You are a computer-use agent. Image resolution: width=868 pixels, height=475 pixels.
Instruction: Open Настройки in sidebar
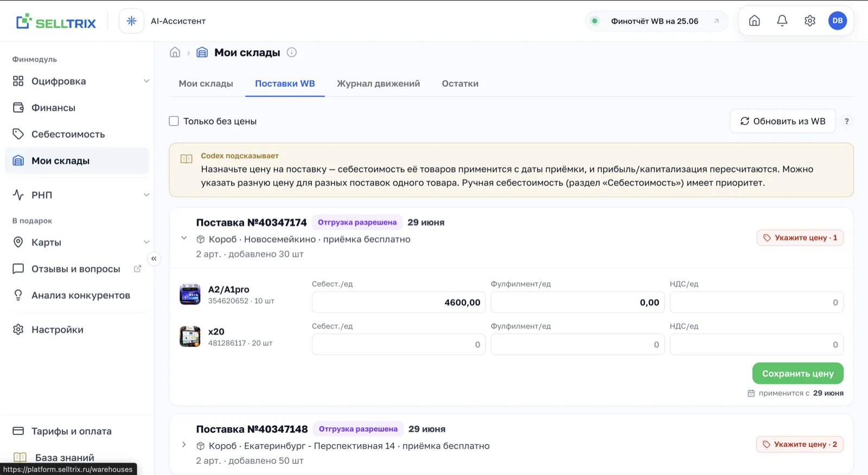click(77, 330)
